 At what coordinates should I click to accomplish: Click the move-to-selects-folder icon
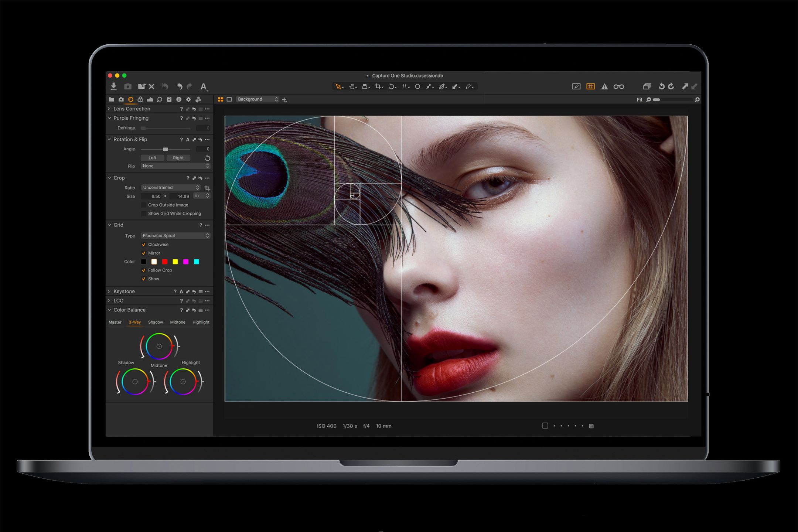pyautogui.click(x=141, y=86)
